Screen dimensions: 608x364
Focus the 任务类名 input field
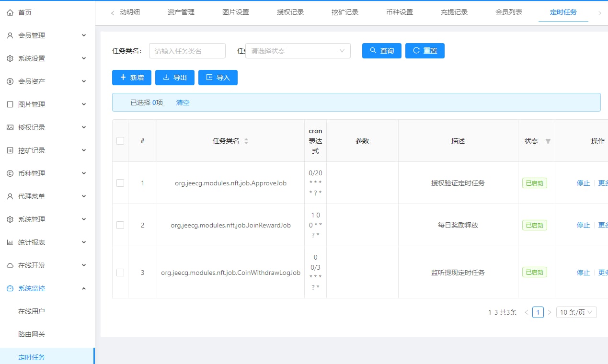click(x=187, y=51)
